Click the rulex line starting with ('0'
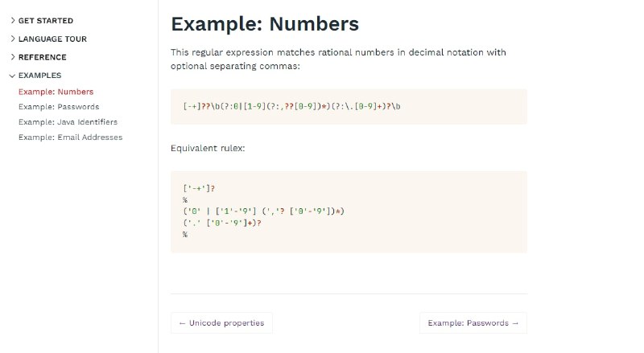The height and width of the screenshot is (353, 644). 264,211
